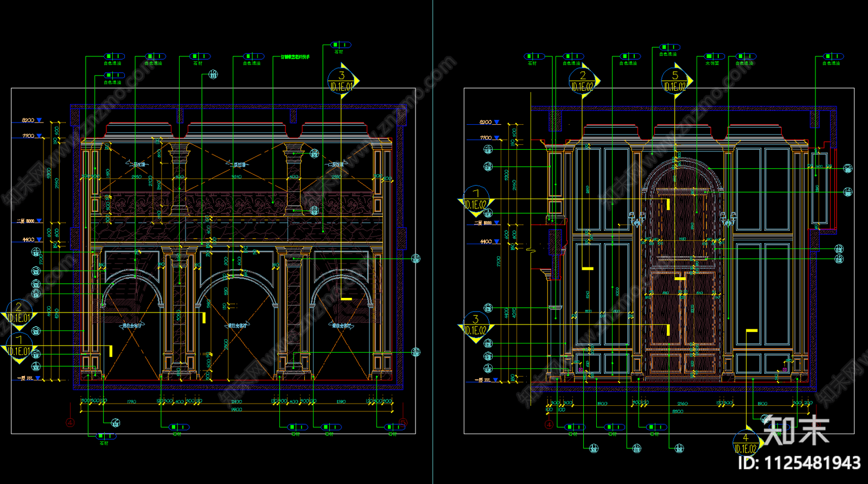The image size is (868, 484).
Task: Click the 3240 dimension in upper gallery
Action: (237, 176)
